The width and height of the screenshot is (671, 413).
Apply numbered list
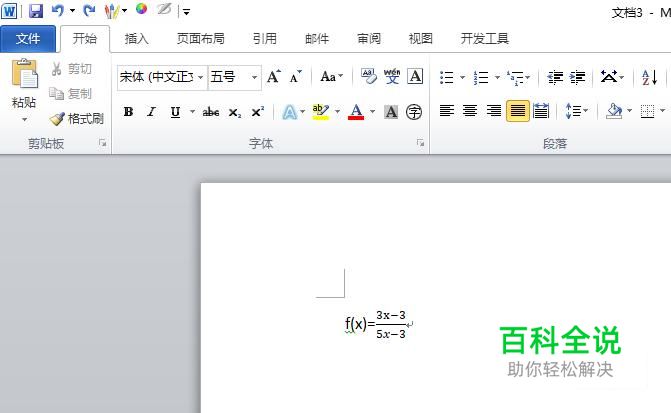481,77
